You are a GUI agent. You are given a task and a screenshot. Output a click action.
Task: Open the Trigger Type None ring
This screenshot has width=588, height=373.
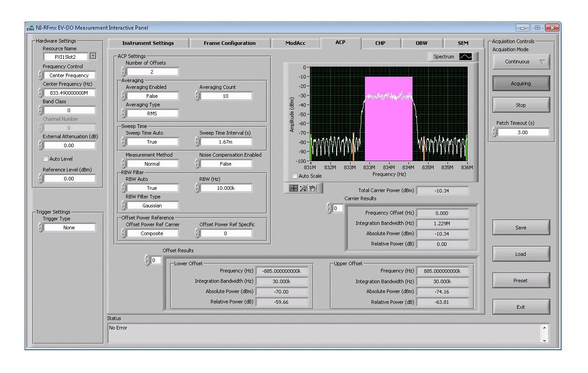click(x=69, y=228)
